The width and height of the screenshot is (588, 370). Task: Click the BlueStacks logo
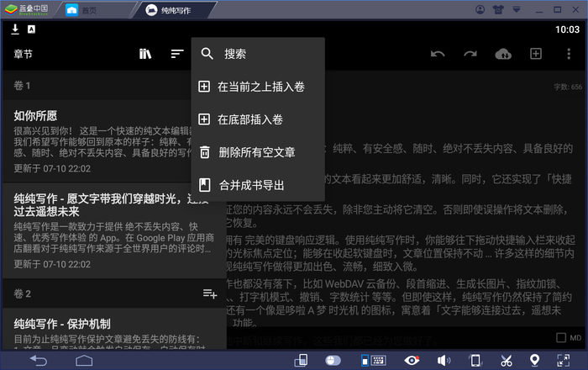coord(27,10)
